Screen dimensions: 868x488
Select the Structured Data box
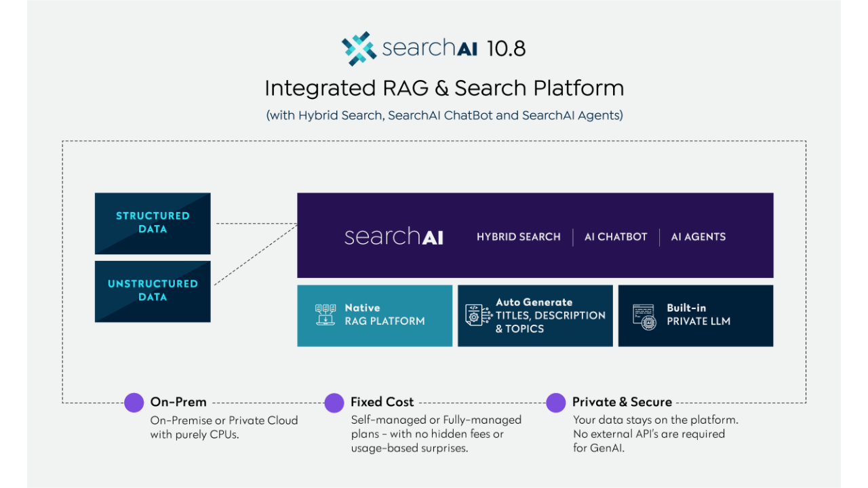[x=153, y=224]
